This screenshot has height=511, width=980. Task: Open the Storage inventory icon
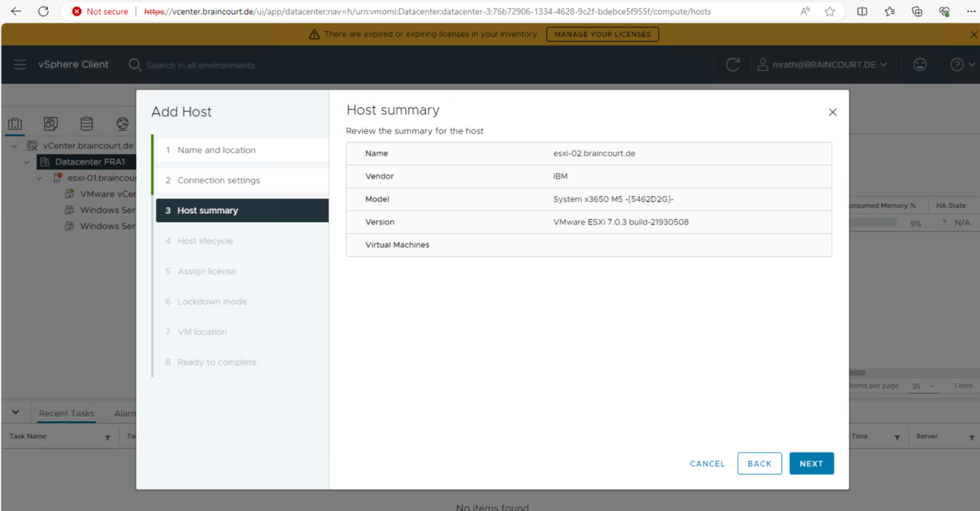(x=87, y=124)
